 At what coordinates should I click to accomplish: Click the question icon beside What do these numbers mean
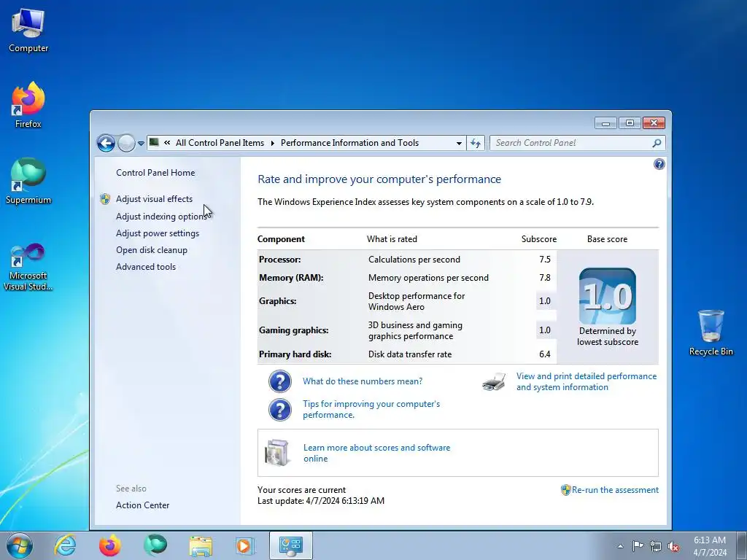280,381
